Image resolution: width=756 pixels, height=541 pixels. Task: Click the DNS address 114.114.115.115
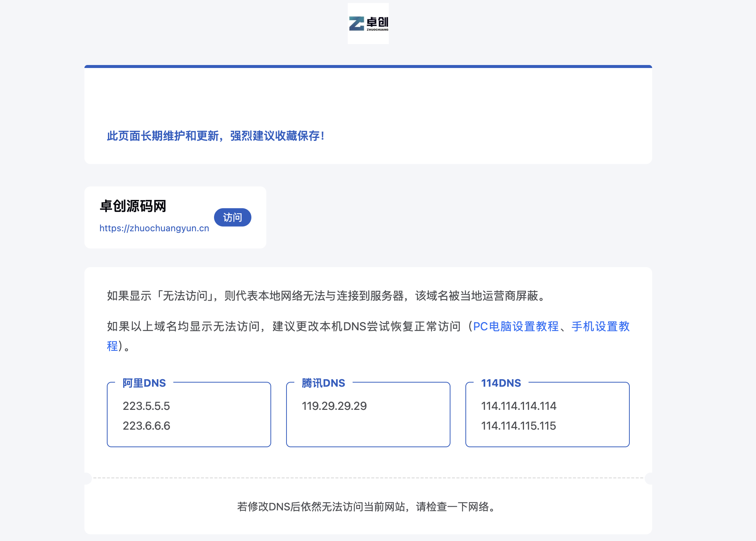click(x=518, y=426)
